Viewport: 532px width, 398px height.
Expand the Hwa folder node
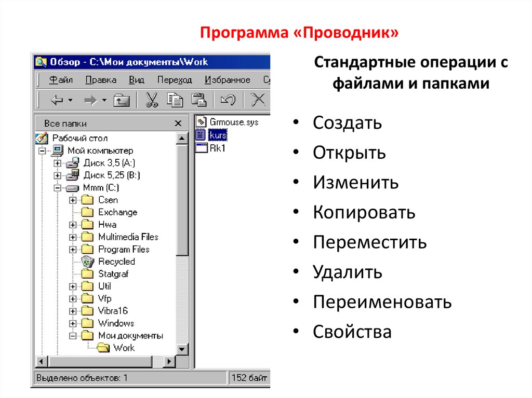[x=73, y=225]
